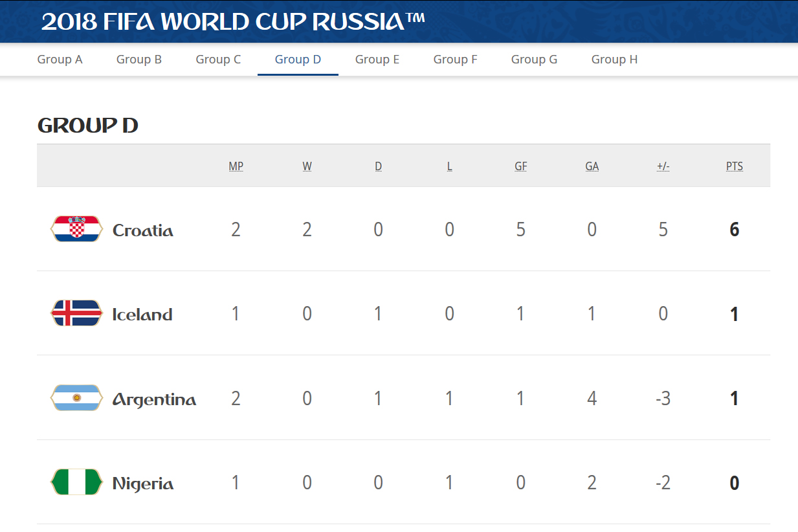Click the MP column header
Image resolution: width=798 pixels, height=532 pixels.
pos(236,166)
